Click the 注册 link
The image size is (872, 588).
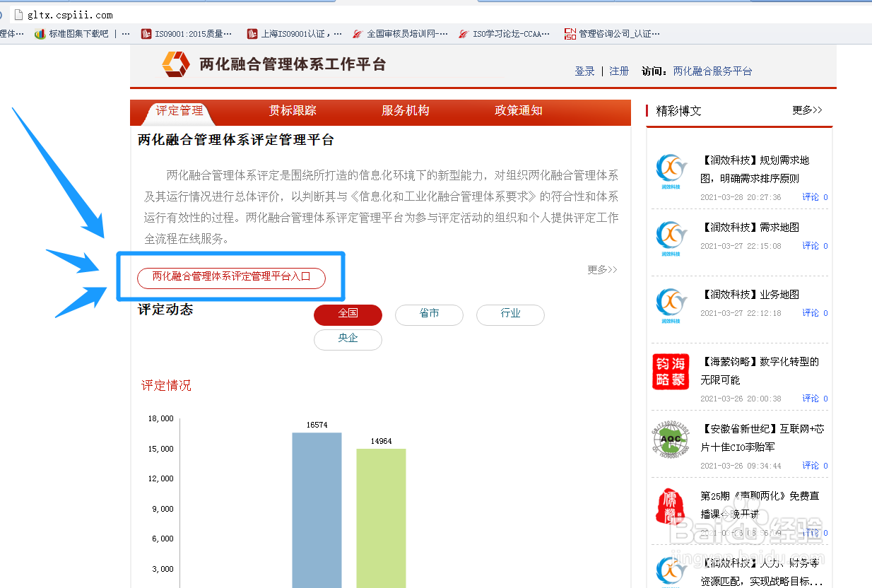[x=619, y=71]
